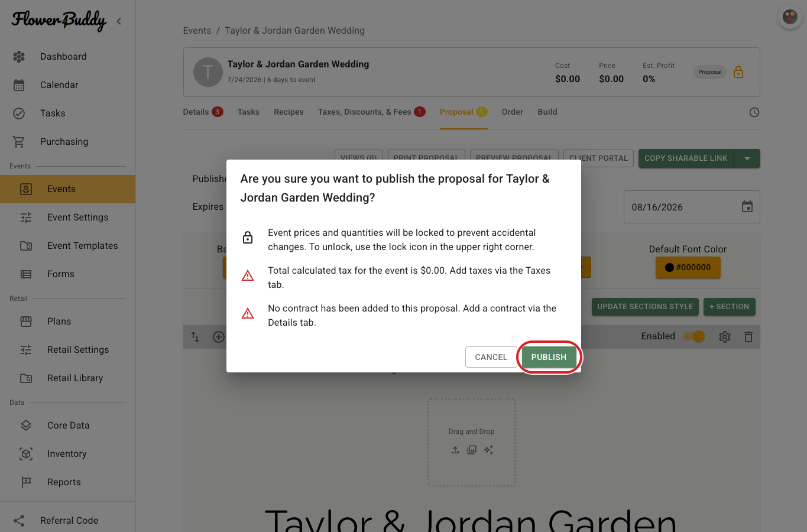Click the orange lock icon in event header

[x=738, y=72]
